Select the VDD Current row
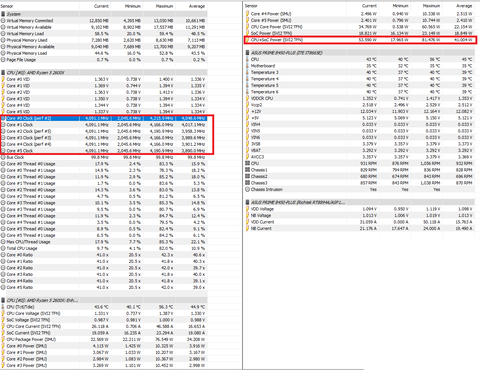Image resolution: width=480 pixels, height=370 pixels. (x=359, y=222)
